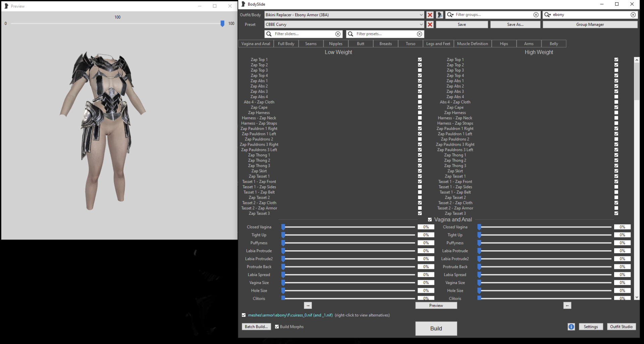Screen dimensions: 644x344
Task: Select the Vagina and Anal category tab
Action: click(x=256, y=44)
